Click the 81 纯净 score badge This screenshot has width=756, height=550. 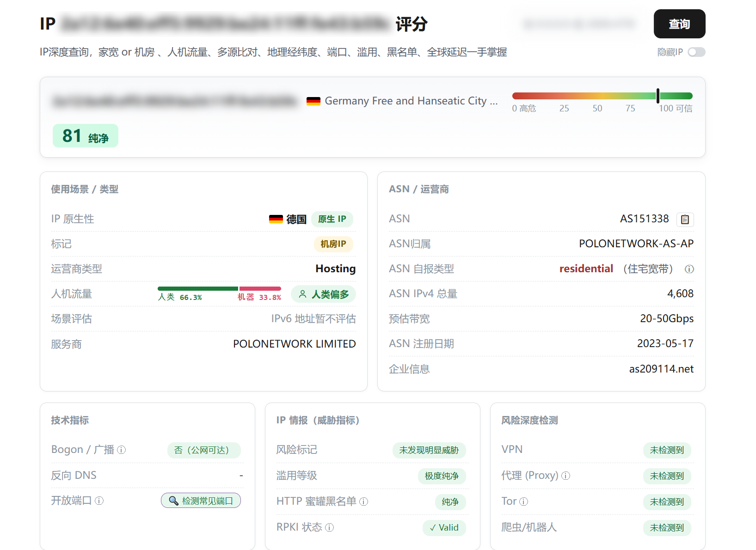pos(86,136)
